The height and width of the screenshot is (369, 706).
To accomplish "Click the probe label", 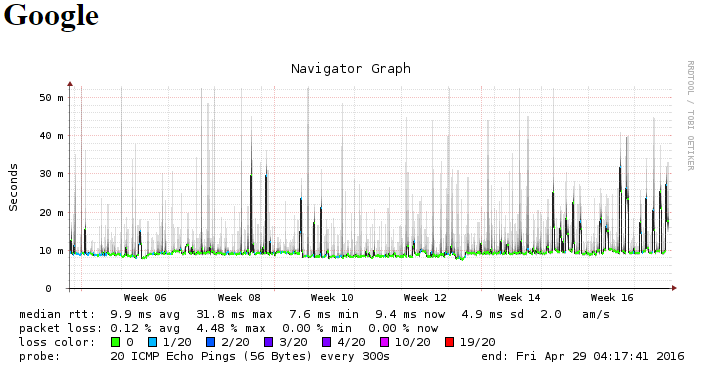I will [40, 356].
